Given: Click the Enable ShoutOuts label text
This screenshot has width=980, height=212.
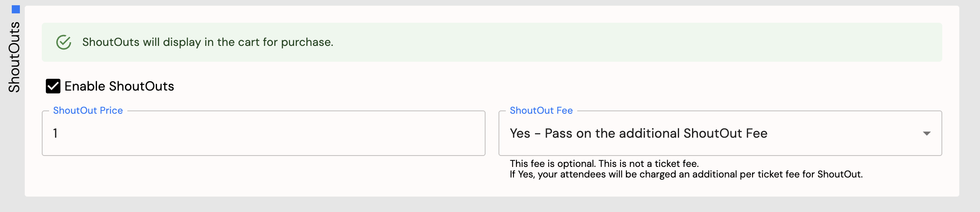Looking at the screenshot, I should 119,86.
